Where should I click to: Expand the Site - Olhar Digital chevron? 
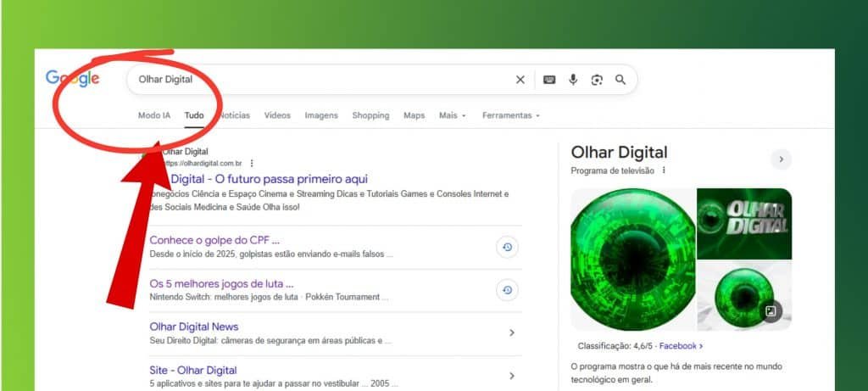coord(511,376)
